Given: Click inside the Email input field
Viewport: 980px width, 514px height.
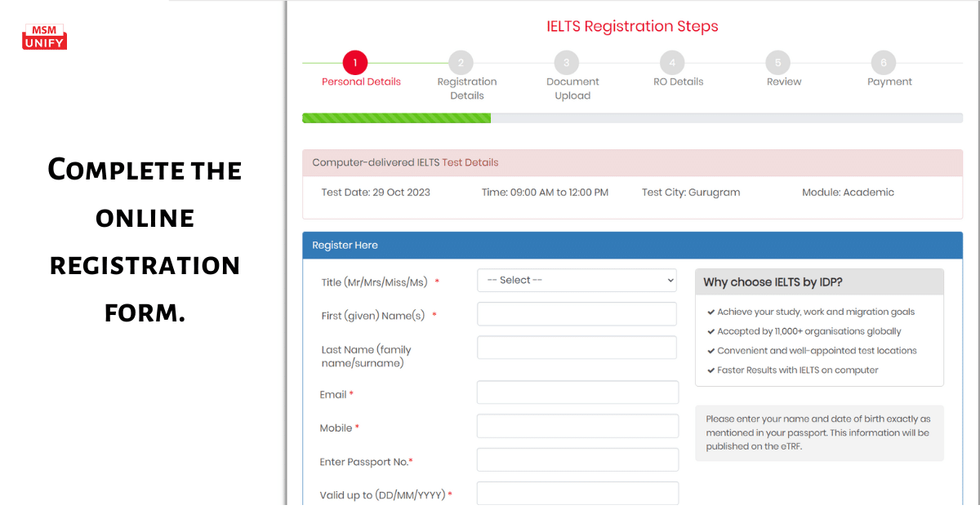Looking at the screenshot, I should tap(577, 392).
